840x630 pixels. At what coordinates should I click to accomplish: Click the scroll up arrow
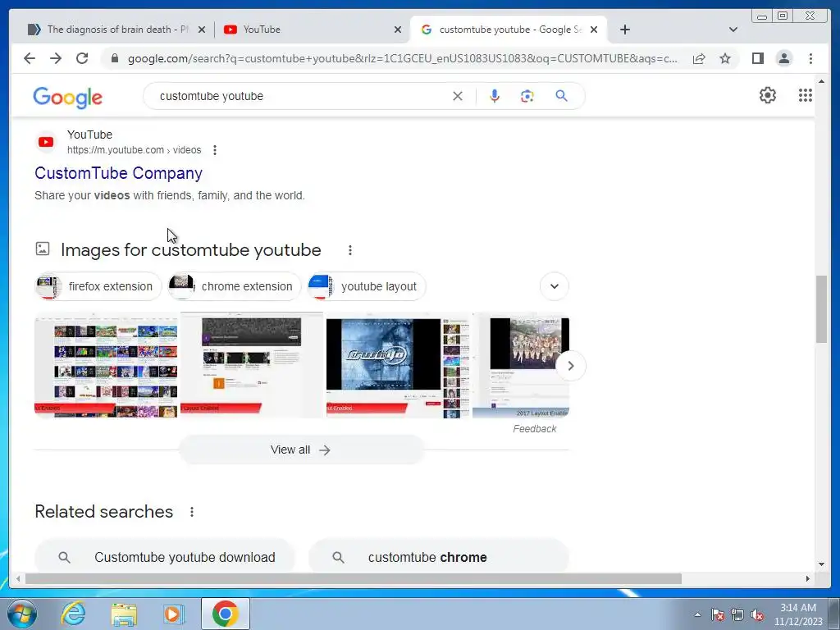click(822, 81)
